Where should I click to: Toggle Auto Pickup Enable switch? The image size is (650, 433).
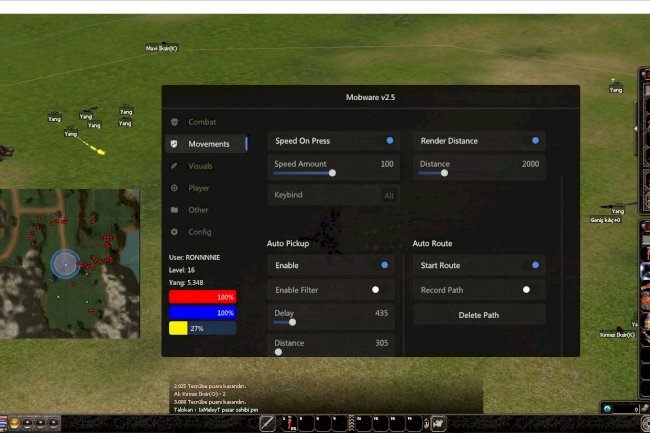[384, 265]
